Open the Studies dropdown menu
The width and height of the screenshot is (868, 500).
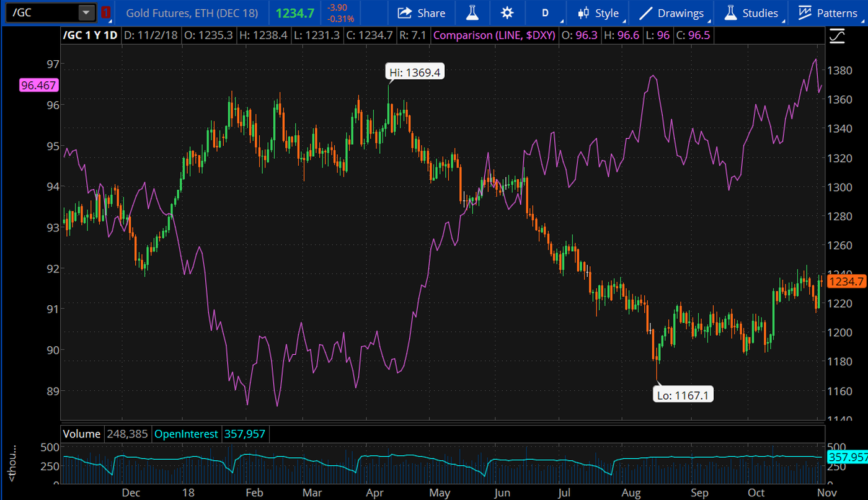tap(751, 12)
